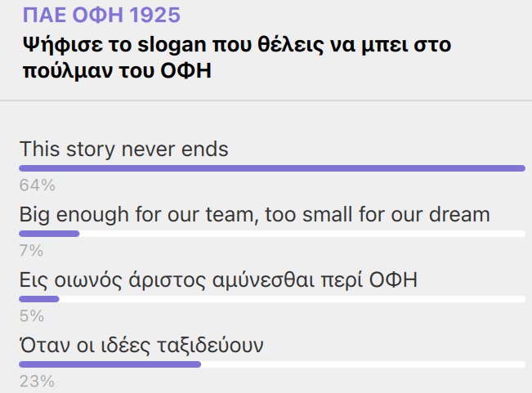Click the 7% percentage label
The image size is (532, 393).
point(31,251)
